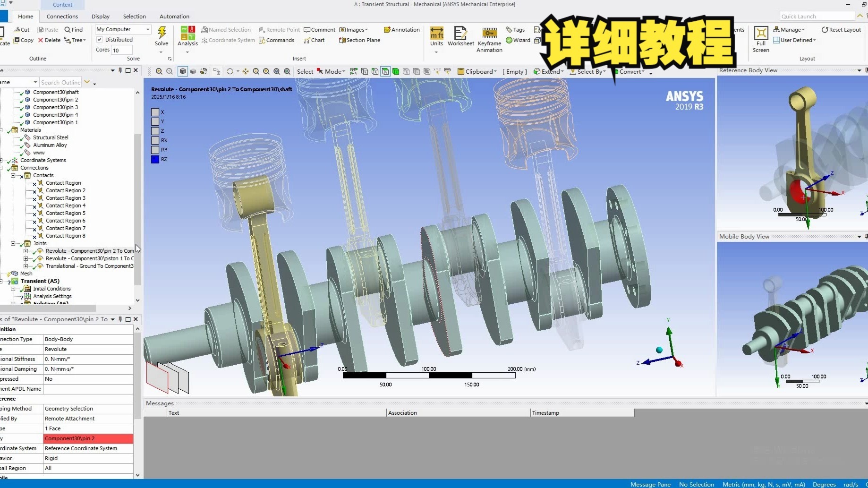
Task: Open the User Defined layout dropdown
Action: coord(794,40)
